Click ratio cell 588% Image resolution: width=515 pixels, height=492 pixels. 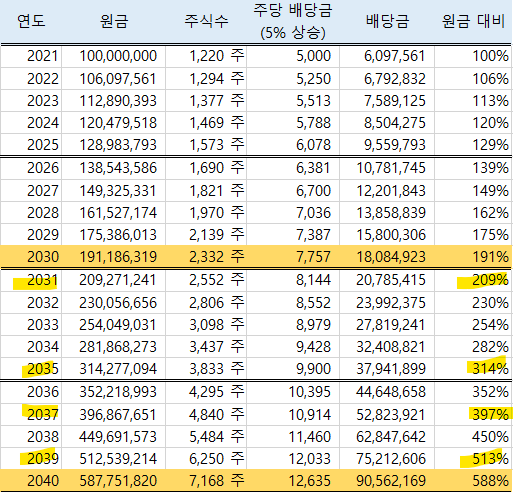click(x=491, y=481)
